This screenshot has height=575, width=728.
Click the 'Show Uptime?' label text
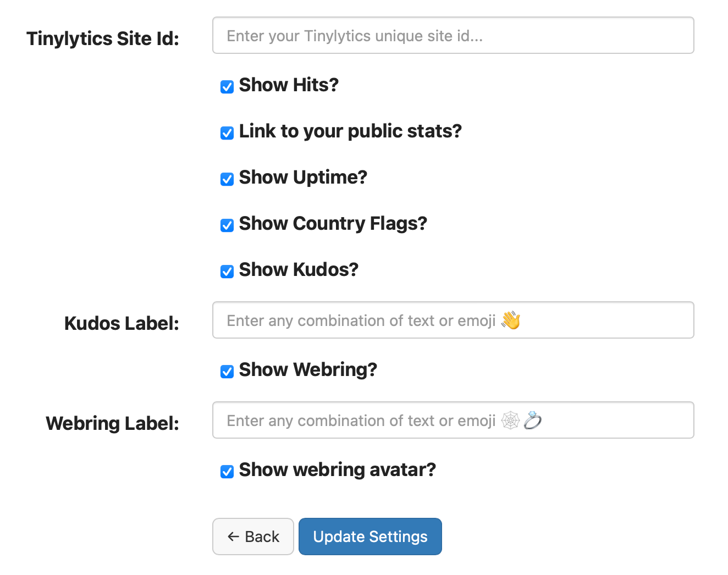click(x=303, y=178)
